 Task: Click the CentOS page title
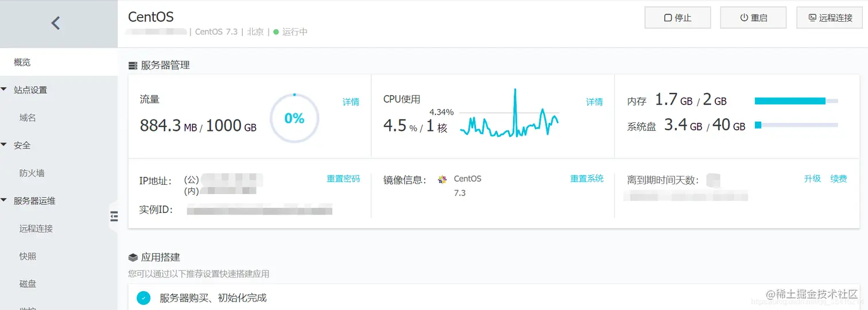(x=151, y=17)
